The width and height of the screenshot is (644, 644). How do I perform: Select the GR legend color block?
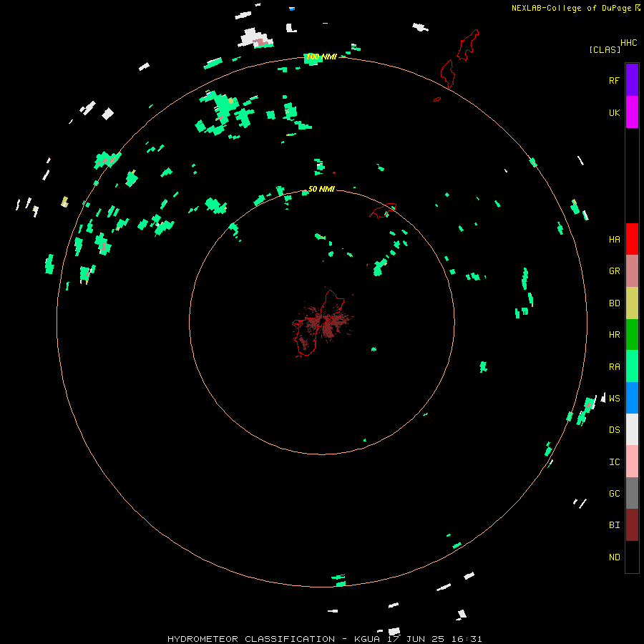coord(632,271)
